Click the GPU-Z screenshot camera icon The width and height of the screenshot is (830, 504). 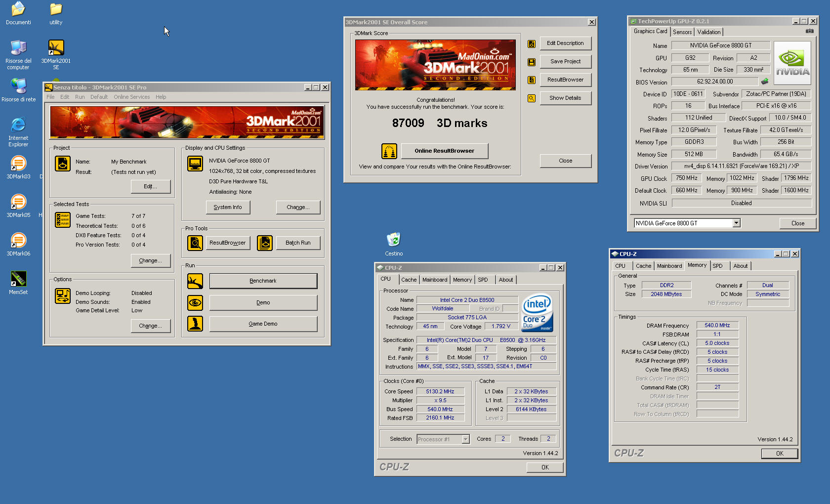(x=809, y=31)
